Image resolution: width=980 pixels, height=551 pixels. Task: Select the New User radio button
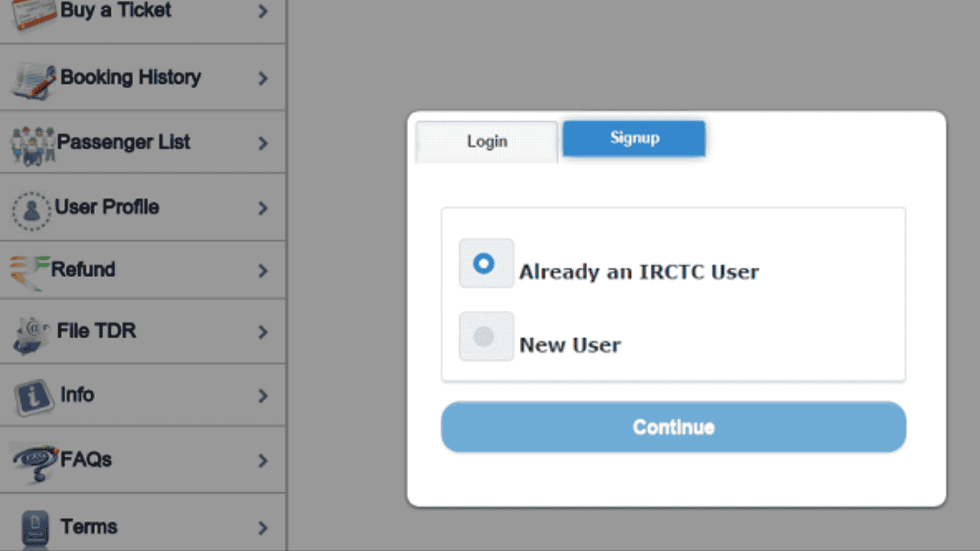point(485,337)
